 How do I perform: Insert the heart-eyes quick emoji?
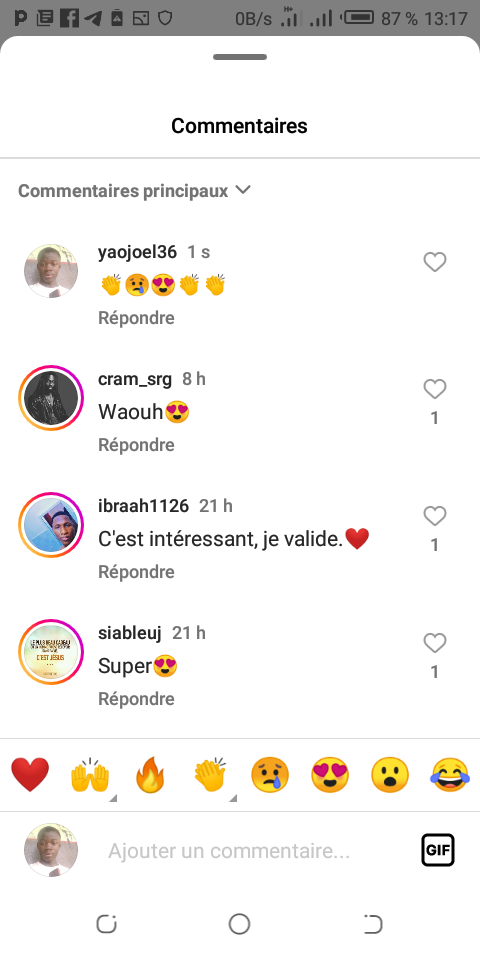(330, 775)
